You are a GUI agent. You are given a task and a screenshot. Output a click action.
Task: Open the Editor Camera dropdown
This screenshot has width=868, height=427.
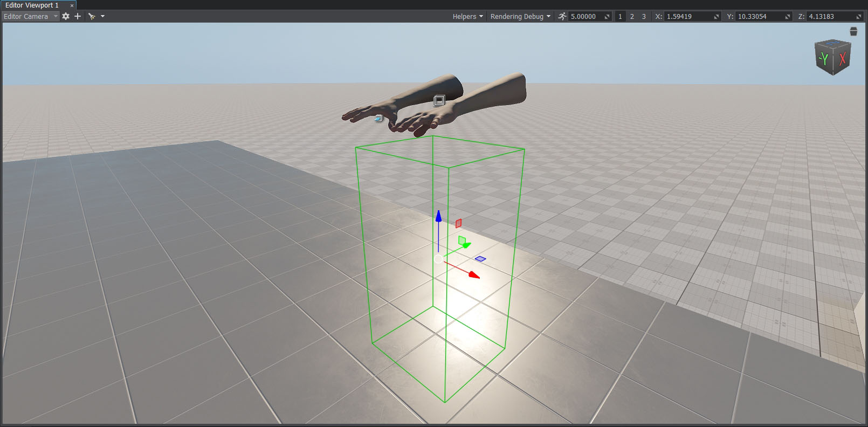tap(30, 16)
